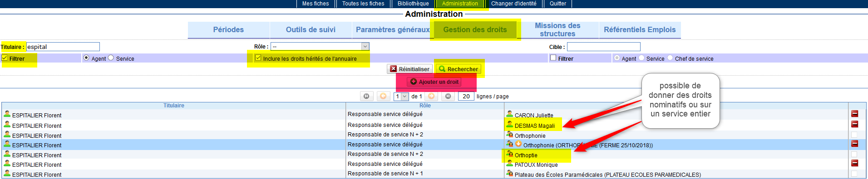Sort by the Rôle column header
Viewport: 868px width, 179px height.
point(425,106)
